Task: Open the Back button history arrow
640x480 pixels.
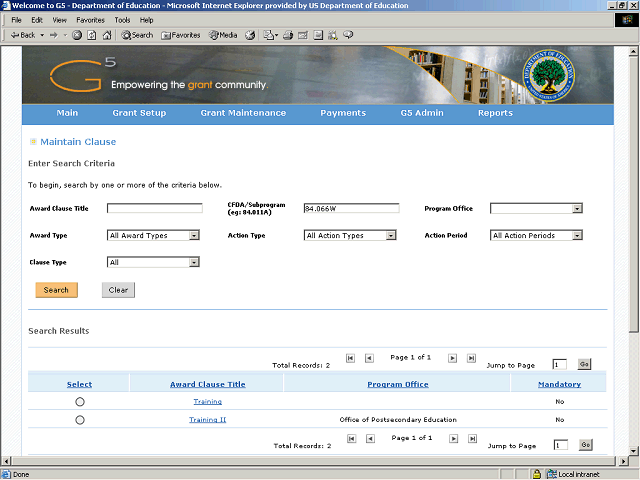Action: tap(42, 35)
